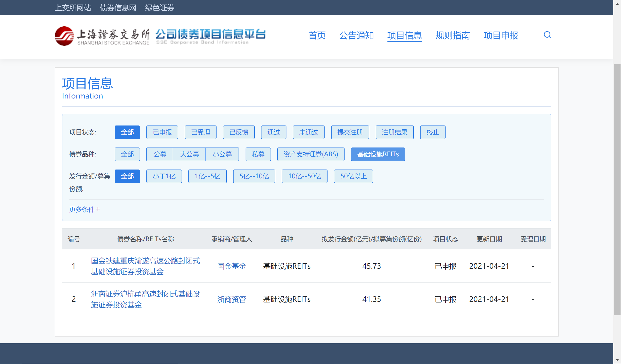This screenshot has width=621, height=364.
Task: Expand 更多条件+ for more filters
Action: pyautogui.click(x=84, y=209)
